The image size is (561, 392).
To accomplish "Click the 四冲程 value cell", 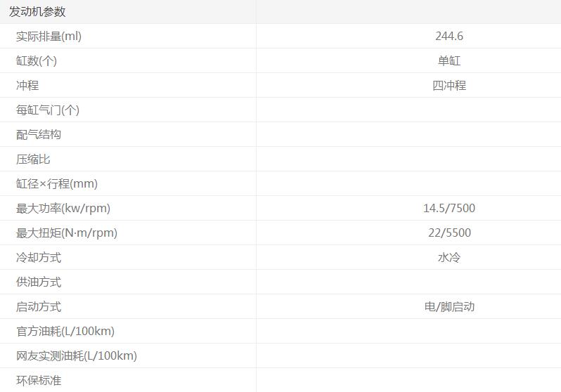I will tap(449, 86).
